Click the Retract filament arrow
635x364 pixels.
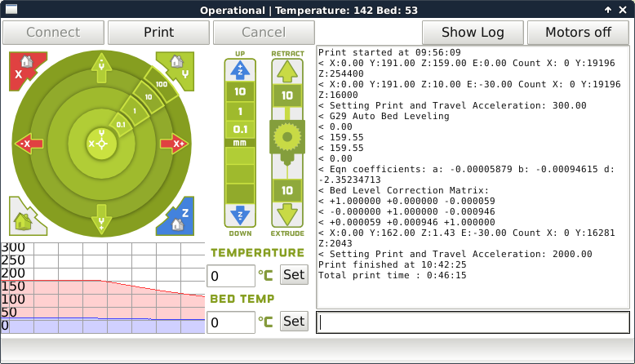(x=287, y=73)
